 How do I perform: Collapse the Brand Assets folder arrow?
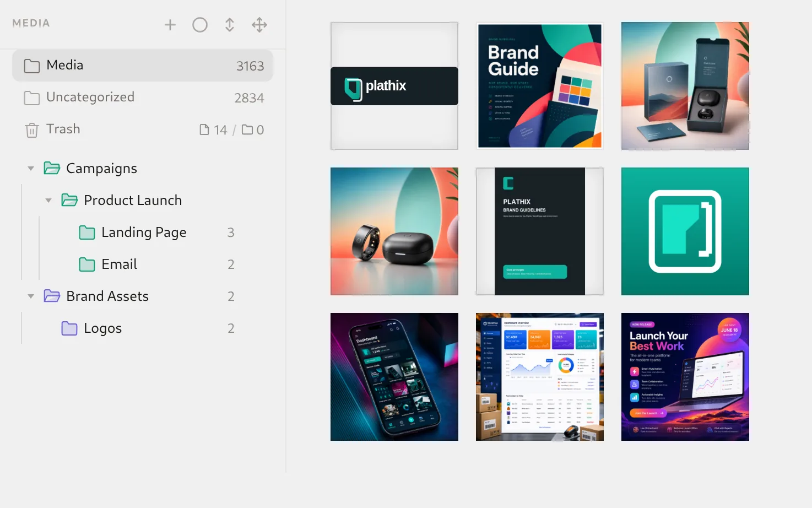tap(31, 296)
